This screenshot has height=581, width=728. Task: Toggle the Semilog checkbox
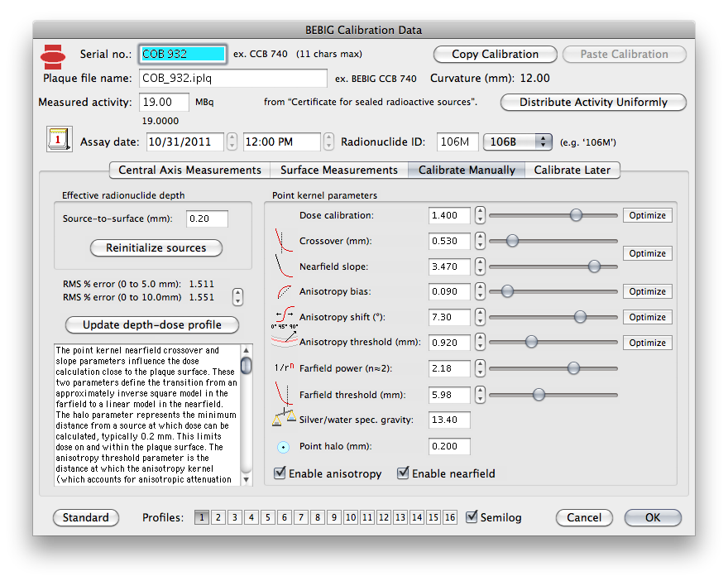click(472, 516)
